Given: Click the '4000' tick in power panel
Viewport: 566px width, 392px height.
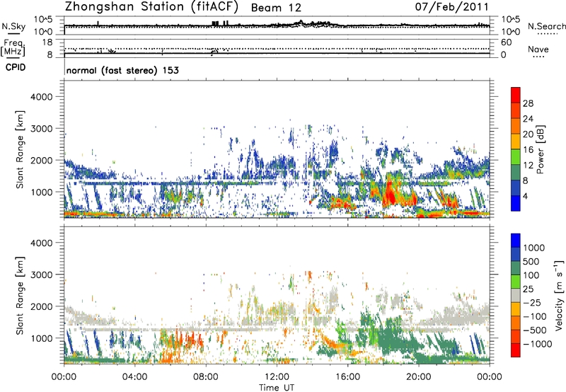Looking at the screenshot, I should point(41,97).
